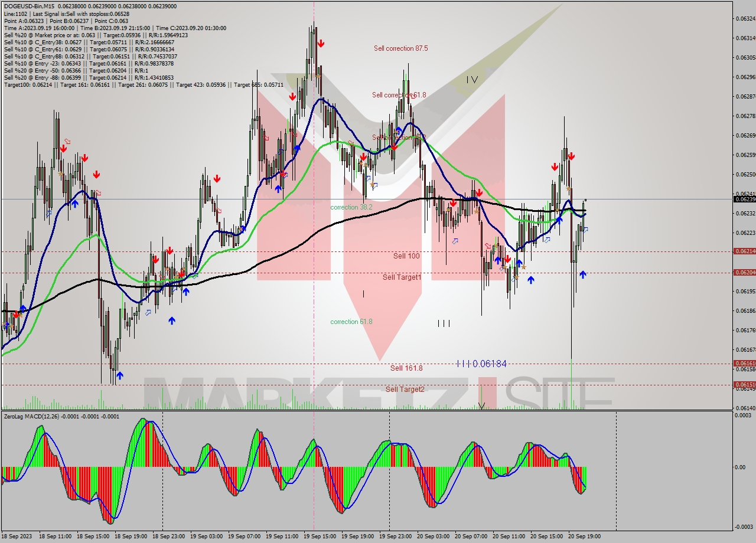Click the DOGEUSD-Bin,M15 symbol title

pos(28,6)
